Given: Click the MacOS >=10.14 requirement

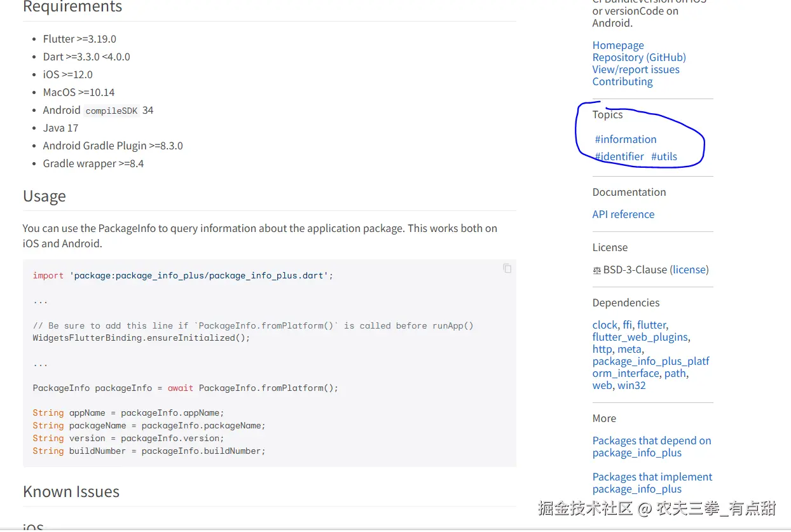Looking at the screenshot, I should click(x=79, y=92).
